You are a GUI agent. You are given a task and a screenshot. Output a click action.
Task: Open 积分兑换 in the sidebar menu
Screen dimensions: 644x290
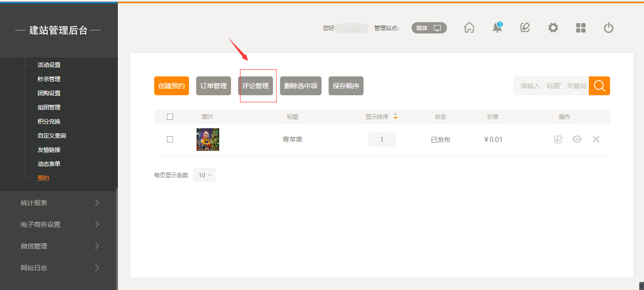[49, 122]
